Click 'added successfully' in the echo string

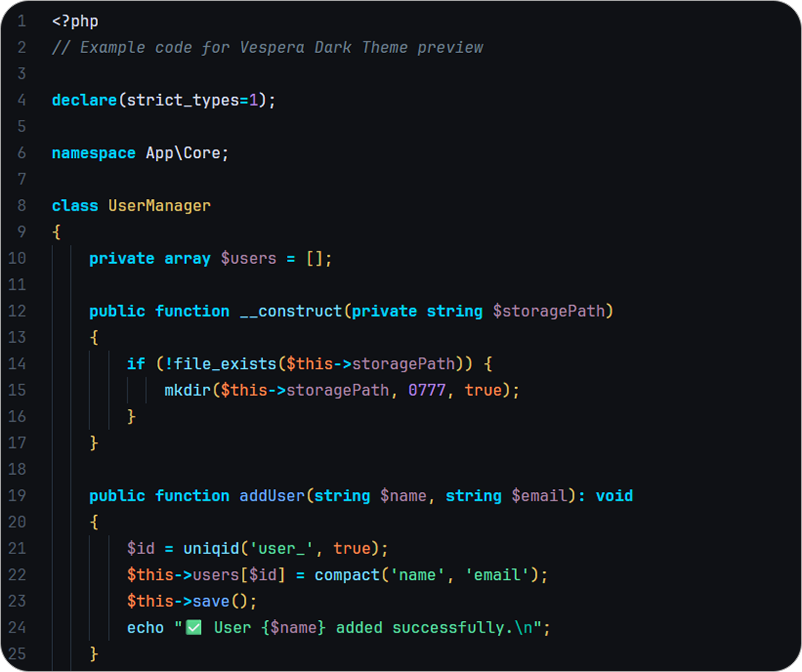pos(421,628)
